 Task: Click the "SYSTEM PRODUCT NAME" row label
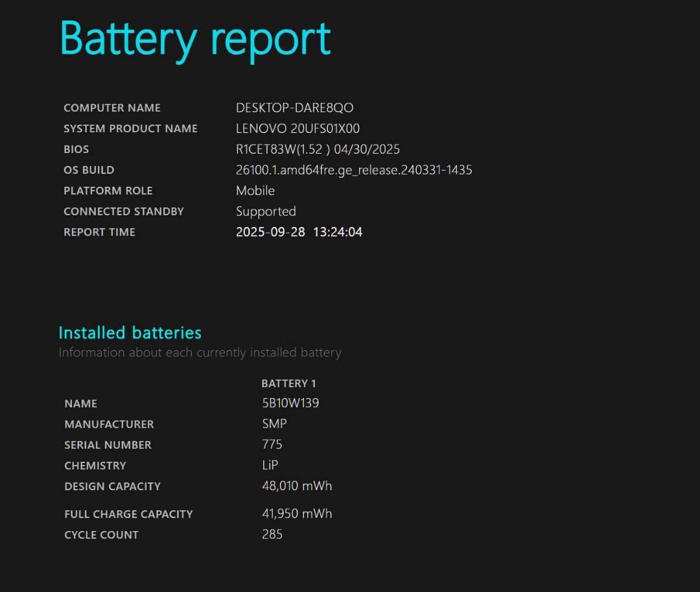point(130,128)
